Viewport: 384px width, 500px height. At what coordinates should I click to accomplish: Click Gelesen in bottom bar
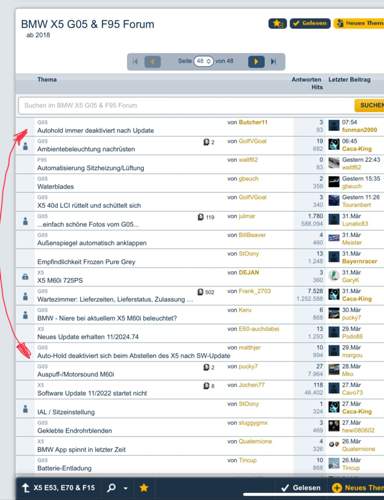pos(301,488)
